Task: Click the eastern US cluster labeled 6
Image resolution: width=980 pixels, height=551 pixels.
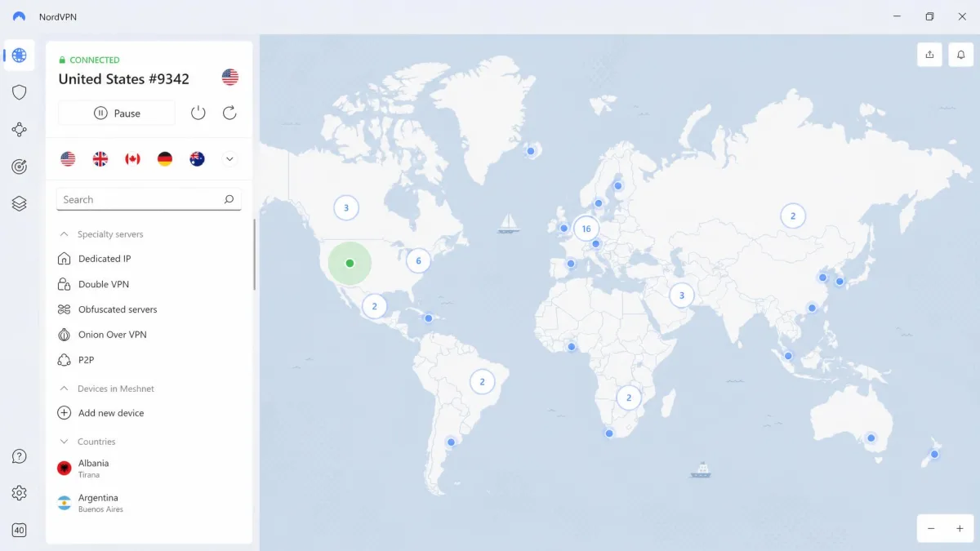Action: tap(418, 261)
